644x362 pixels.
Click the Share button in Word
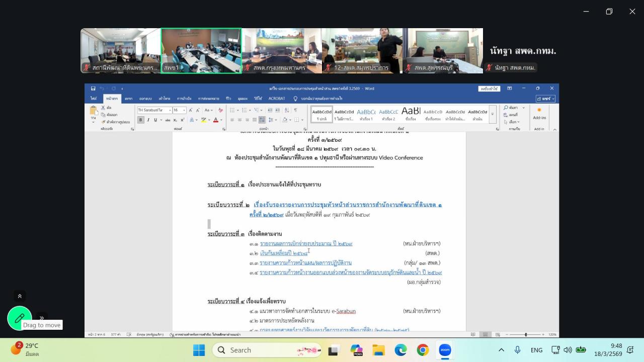[545, 99]
